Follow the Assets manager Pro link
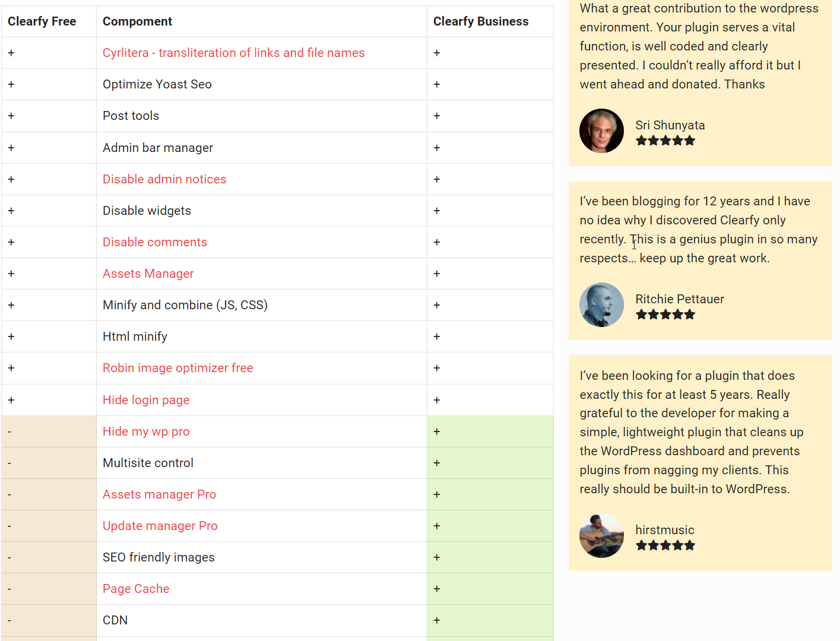 click(159, 494)
